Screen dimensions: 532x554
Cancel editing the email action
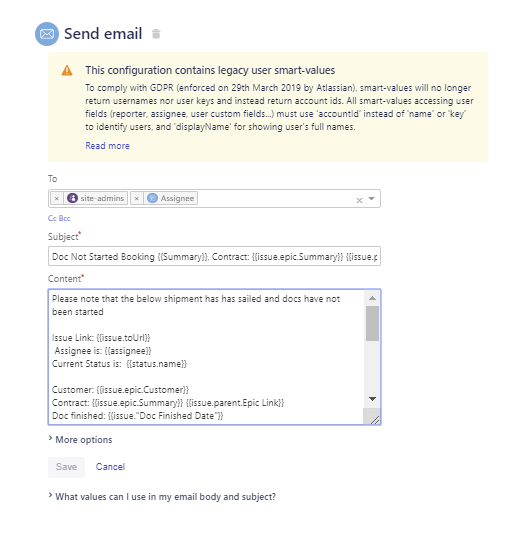pos(110,467)
